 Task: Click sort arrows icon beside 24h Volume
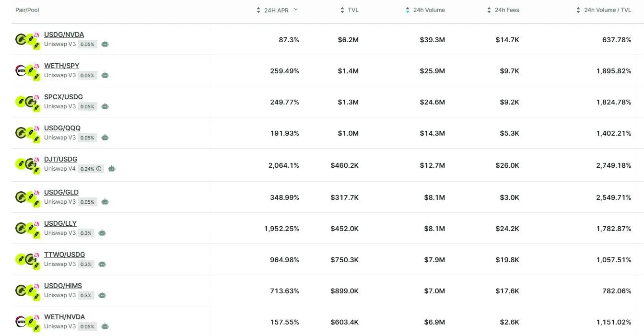click(x=408, y=10)
